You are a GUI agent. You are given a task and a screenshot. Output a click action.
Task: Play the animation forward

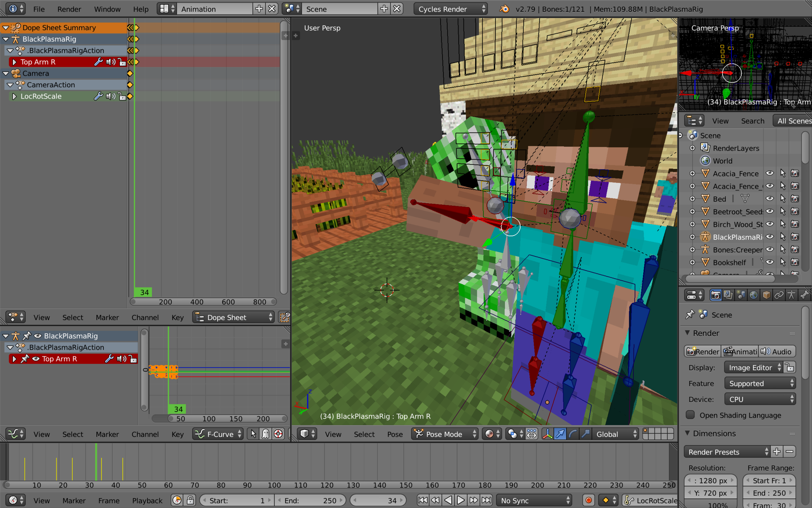(461, 500)
